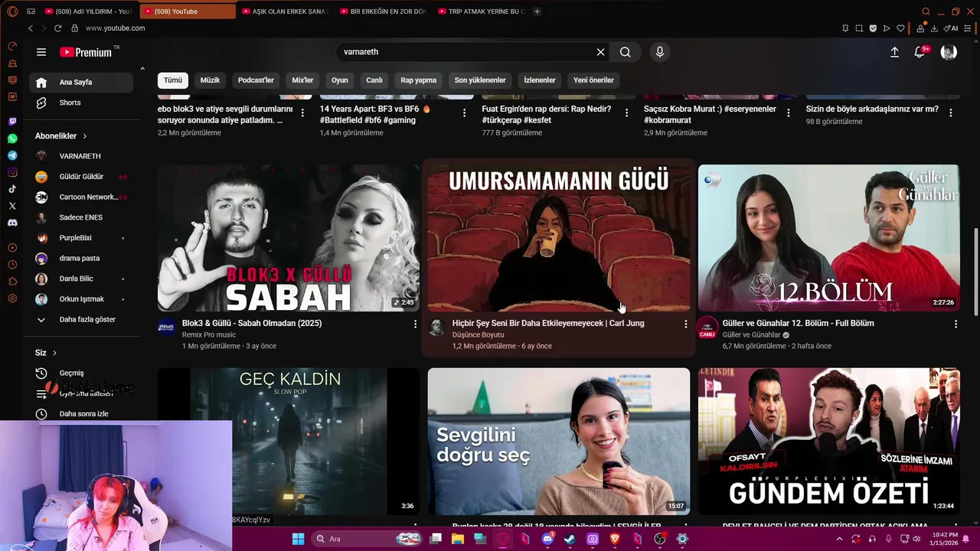Collapse sidebar with the small up arrow
Image resolution: width=980 pixels, height=551 pixels.
click(x=142, y=69)
